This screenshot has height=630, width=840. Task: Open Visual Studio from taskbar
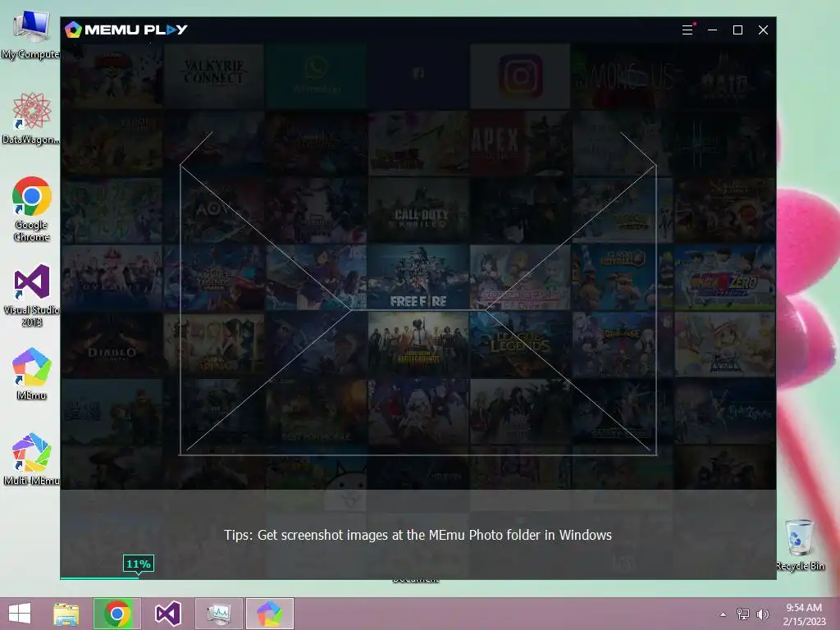[167, 614]
